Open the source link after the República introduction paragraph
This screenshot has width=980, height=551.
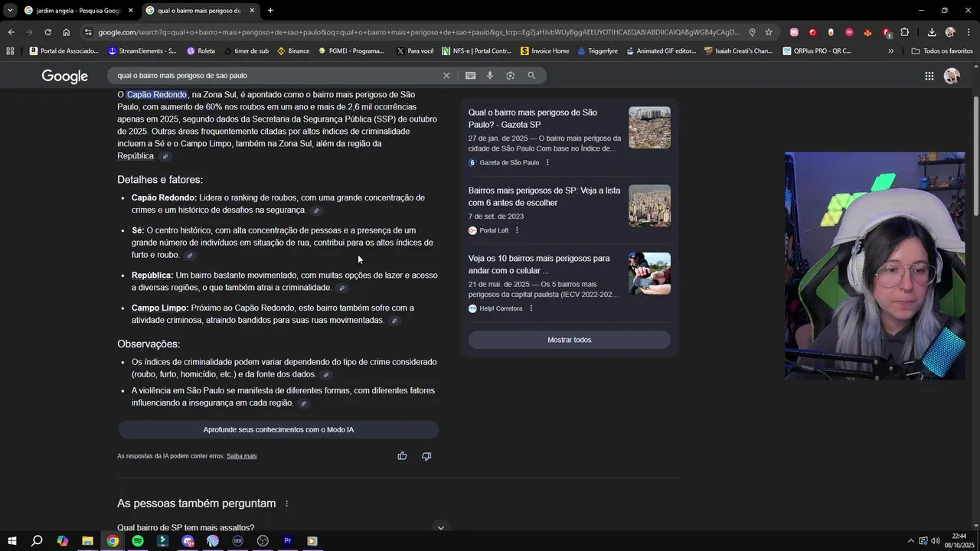click(165, 157)
